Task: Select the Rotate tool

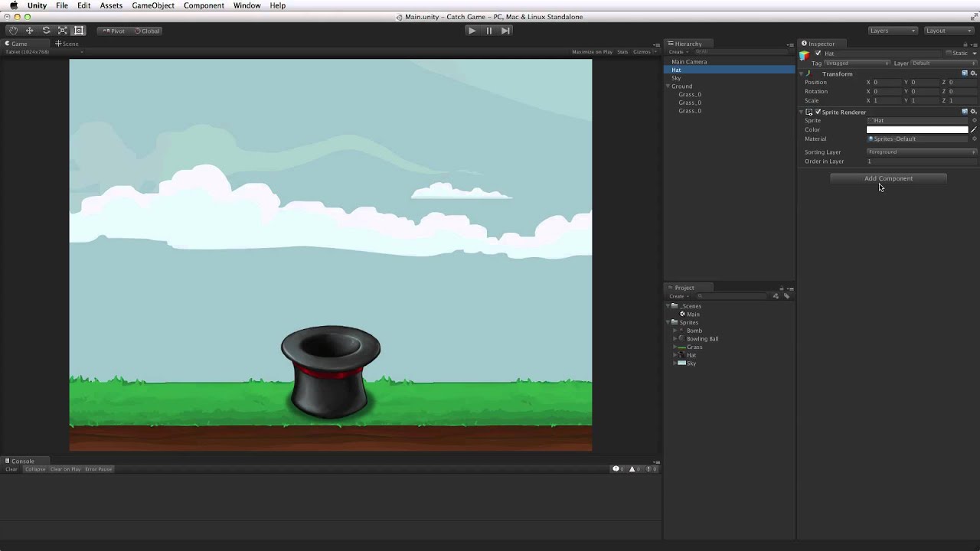Action: [46, 31]
